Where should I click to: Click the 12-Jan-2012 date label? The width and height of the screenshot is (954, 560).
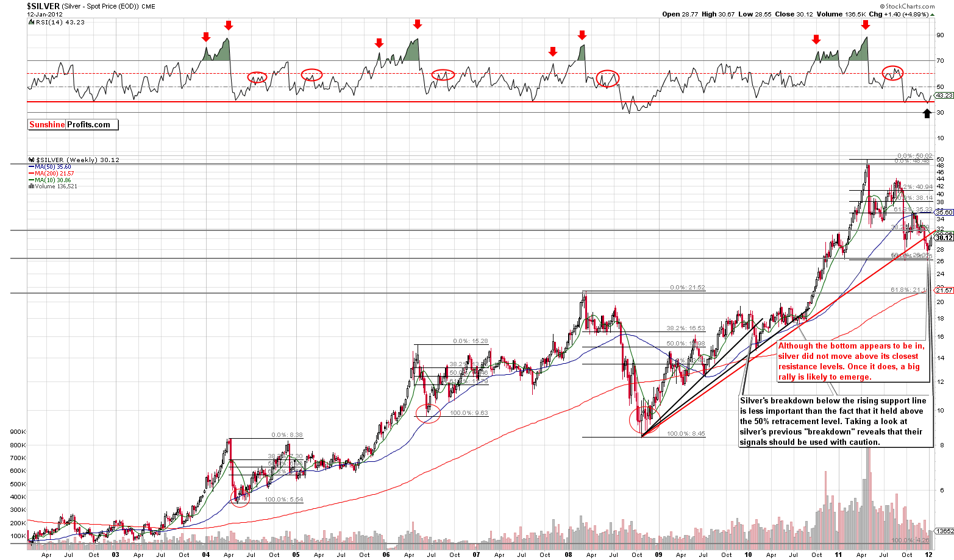click(43, 14)
